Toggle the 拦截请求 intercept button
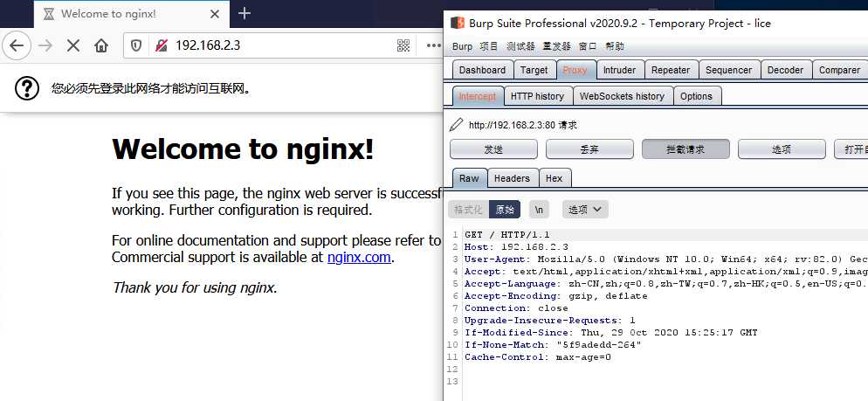Viewport: 868px width, 401px height. coord(685,149)
